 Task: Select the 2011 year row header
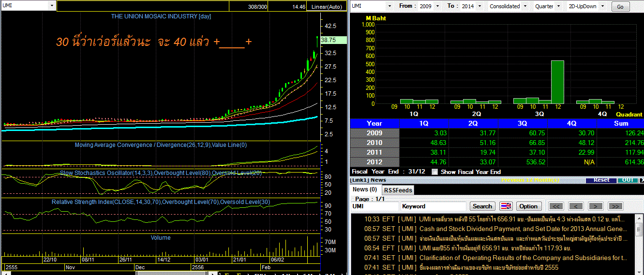point(374,152)
